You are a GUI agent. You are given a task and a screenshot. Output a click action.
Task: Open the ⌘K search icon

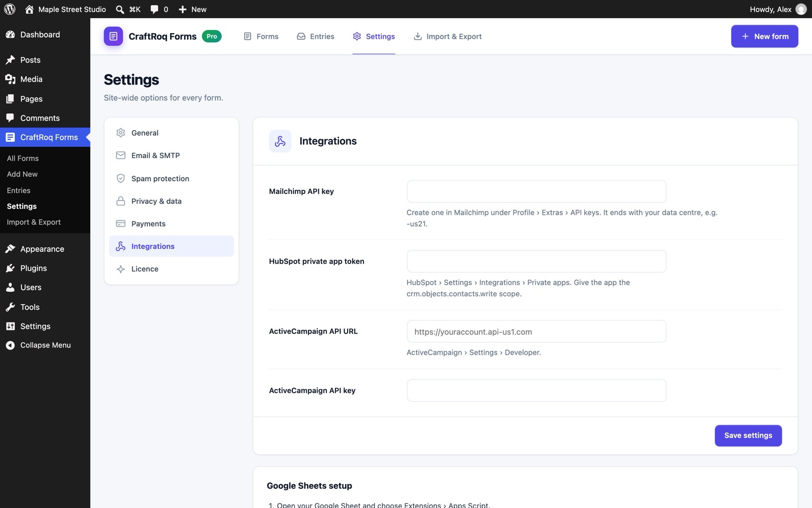point(120,9)
